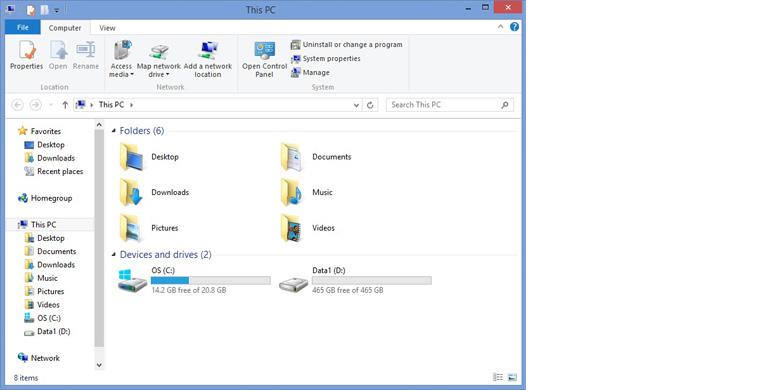Open the recent locations dropdown arrow
This screenshot has width=780, height=390.
[x=51, y=105]
